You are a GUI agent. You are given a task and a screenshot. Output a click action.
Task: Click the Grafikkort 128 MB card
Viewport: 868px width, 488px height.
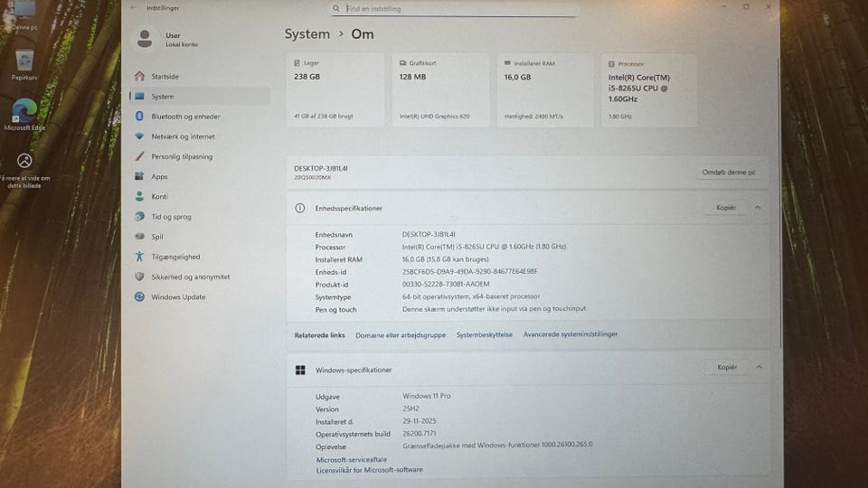click(440, 90)
